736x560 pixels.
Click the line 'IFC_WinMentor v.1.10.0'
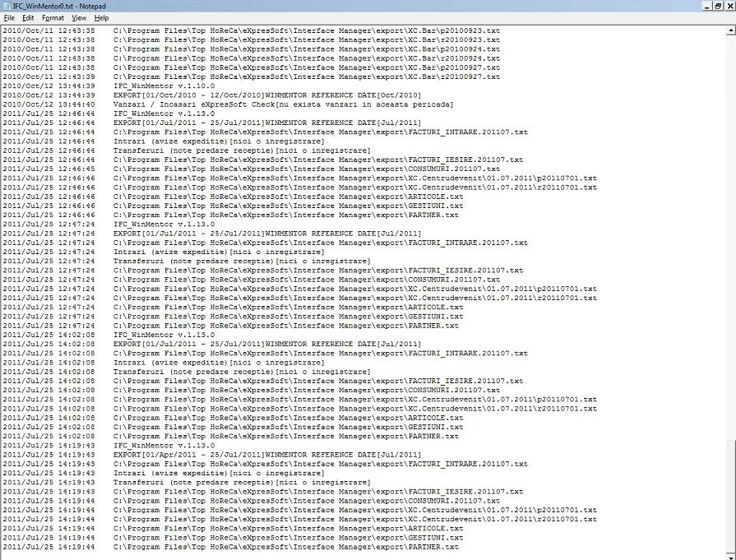click(x=109, y=86)
